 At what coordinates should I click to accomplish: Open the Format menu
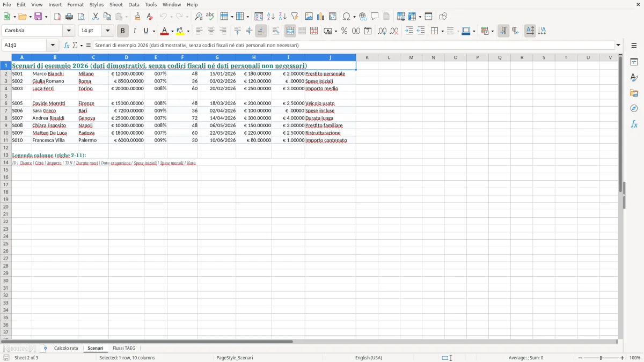[75, 4]
